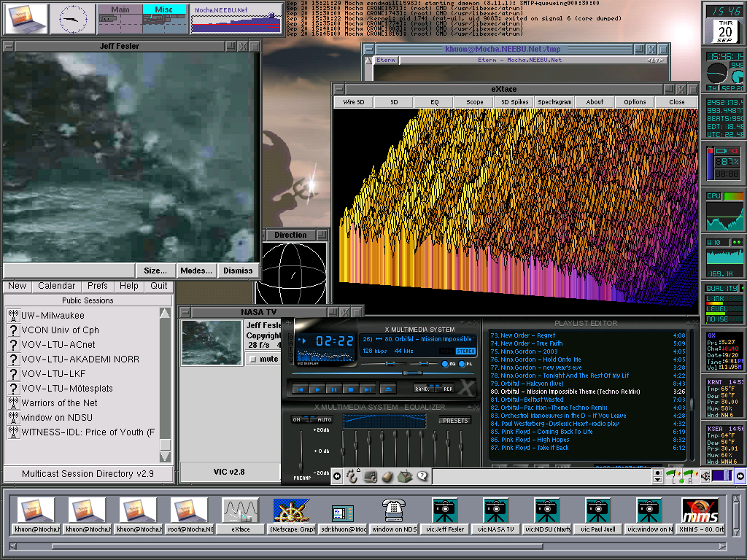This screenshot has height=560, width=747.
Task: Open eXtace Options
Action: [x=635, y=102]
